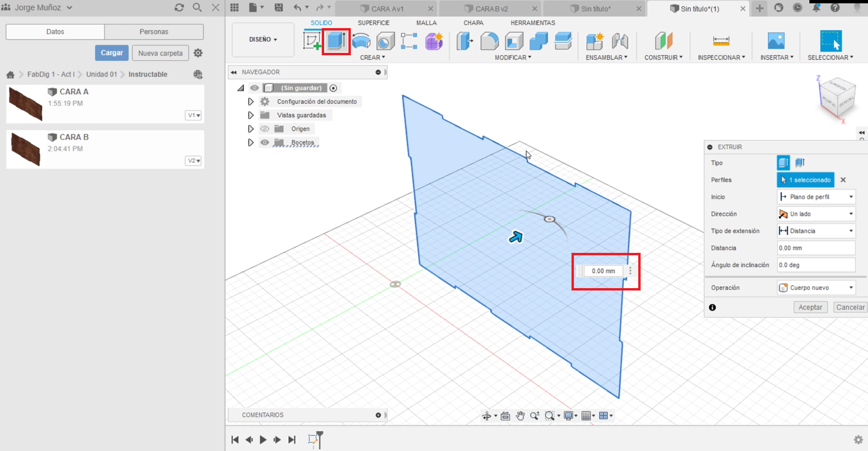Select the Combine tool icon
868x451 pixels.
[x=539, y=41]
